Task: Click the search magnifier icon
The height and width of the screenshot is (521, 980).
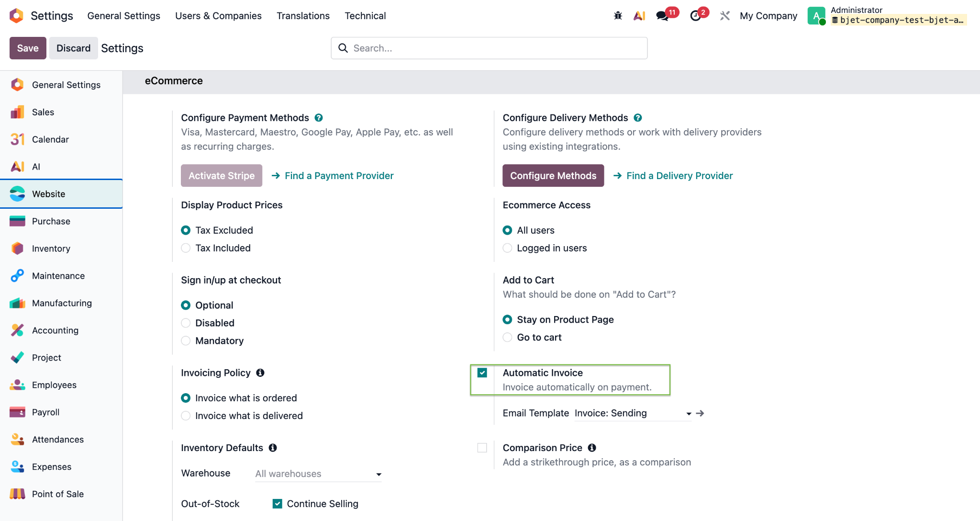Action: pyautogui.click(x=343, y=48)
